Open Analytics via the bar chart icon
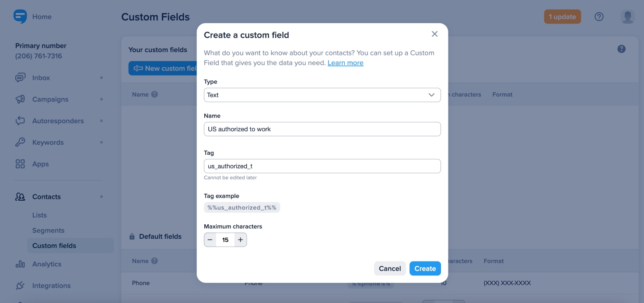The image size is (644, 303). (x=20, y=264)
